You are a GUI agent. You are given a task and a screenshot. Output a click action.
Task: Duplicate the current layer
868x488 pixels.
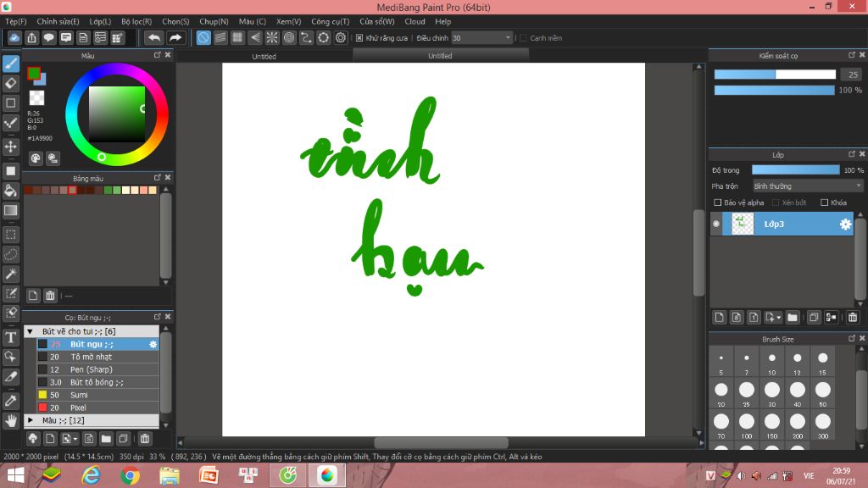tap(813, 317)
